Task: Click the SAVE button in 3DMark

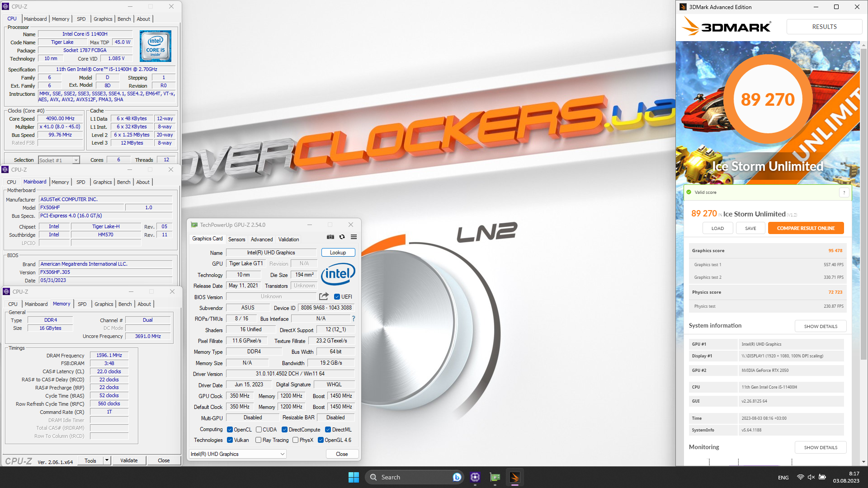Action: [750, 228]
